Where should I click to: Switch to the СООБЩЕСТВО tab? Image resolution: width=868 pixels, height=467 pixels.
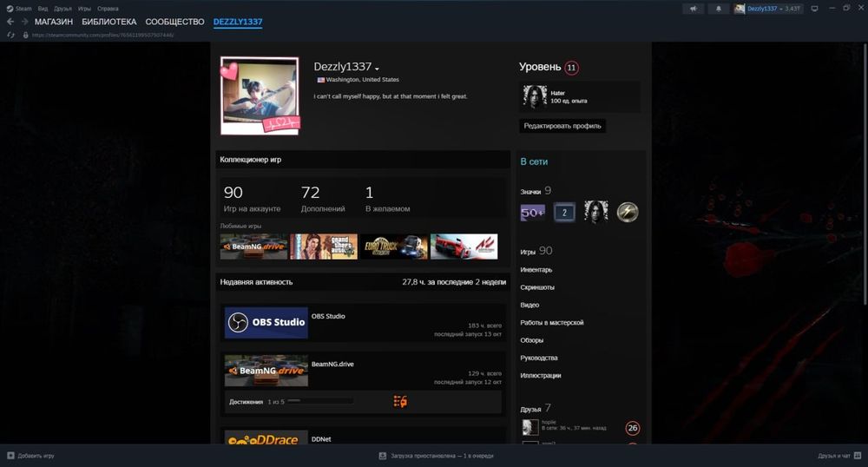click(x=175, y=22)
